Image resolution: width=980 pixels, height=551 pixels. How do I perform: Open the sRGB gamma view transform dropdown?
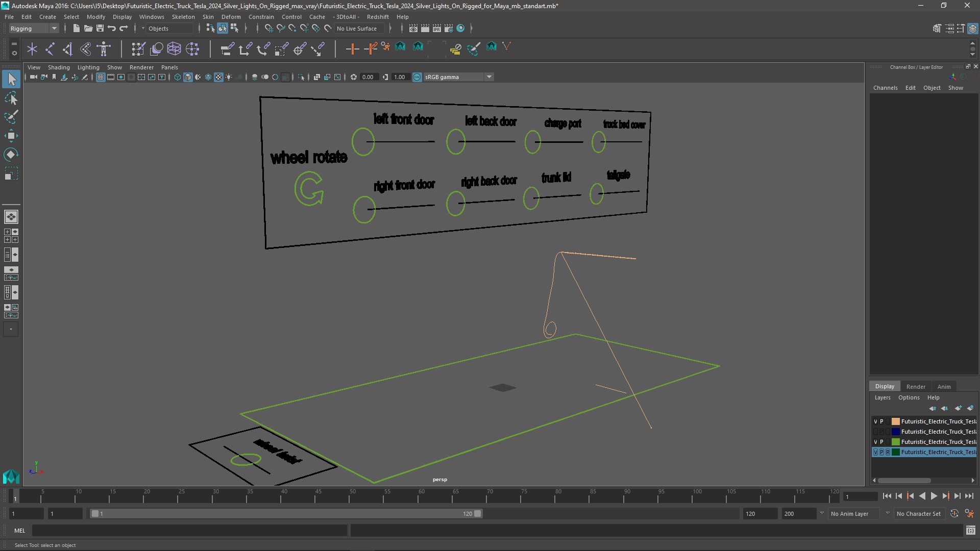coord(458,77)
